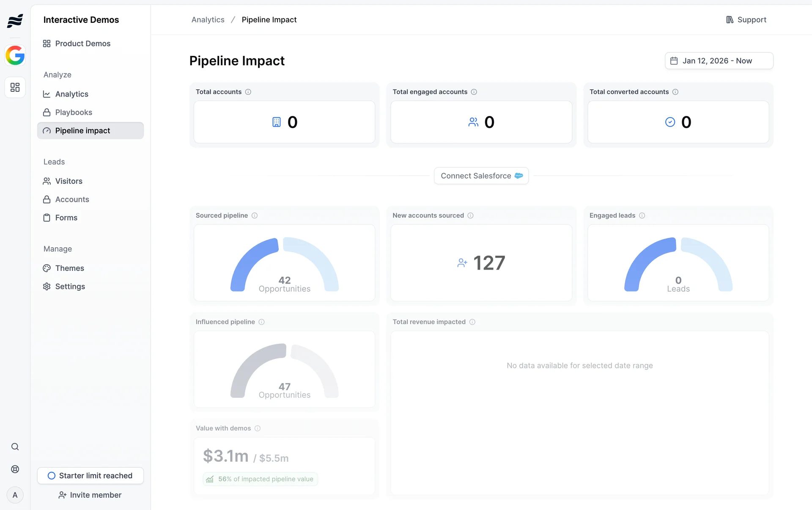Click the Sourced pipeline gauge chart
This screenshot has width=812, height=510.
[x=284, y=263]
